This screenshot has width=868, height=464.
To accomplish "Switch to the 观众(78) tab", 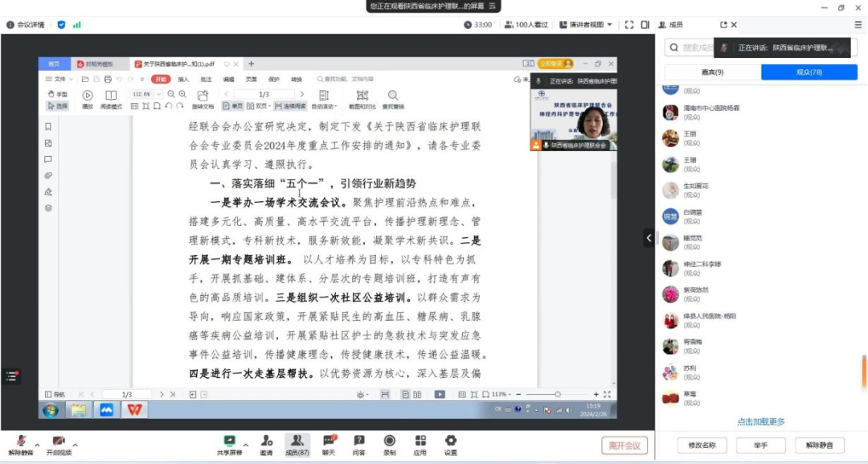I will pos(809,72).
